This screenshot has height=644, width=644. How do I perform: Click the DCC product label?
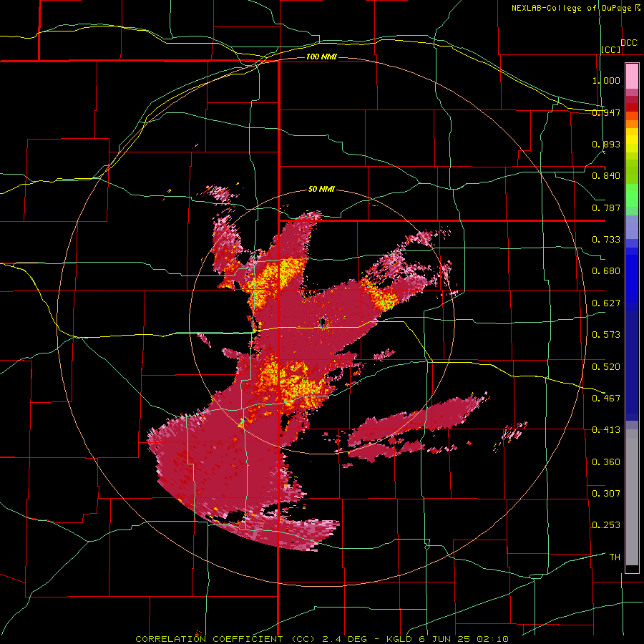628,43
